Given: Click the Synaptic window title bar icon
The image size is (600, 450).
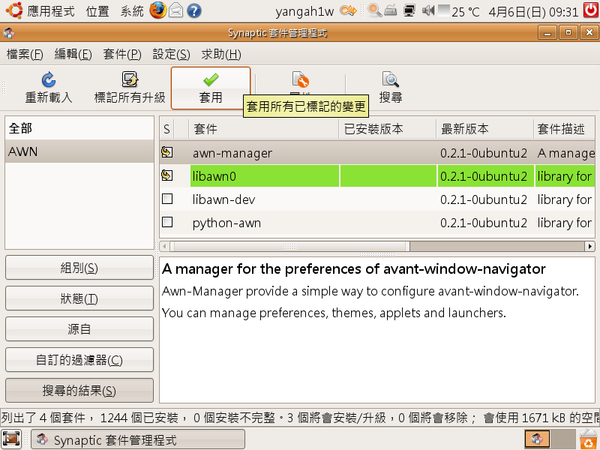Looking at the screenshot, I should (9, 33).
